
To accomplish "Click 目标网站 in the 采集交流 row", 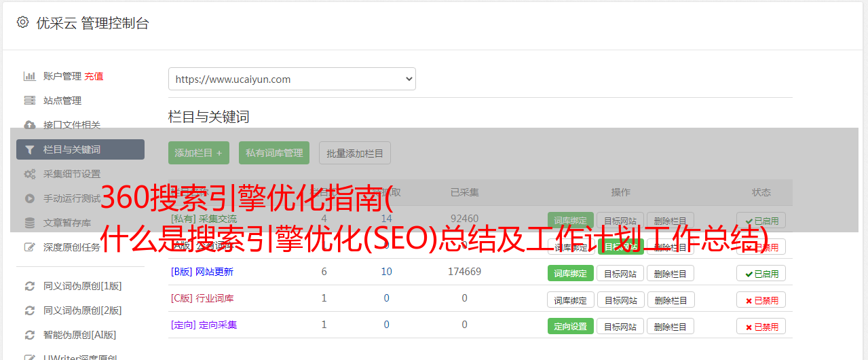I will click(620, 221).
